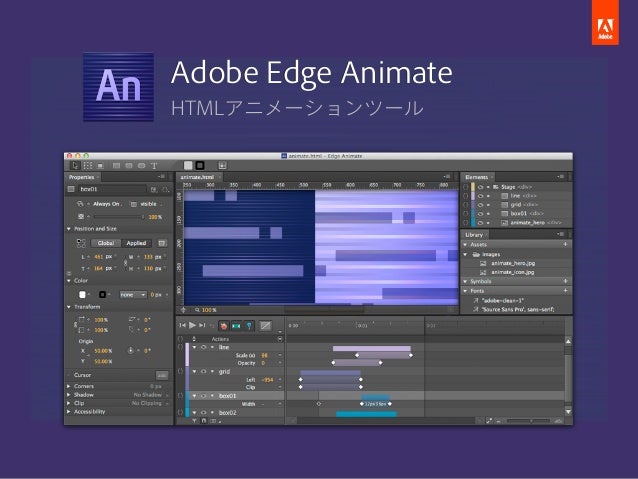This screenshot has height=479, width=638.
Task: Toggle visibility of Stage element
Action: (481, 187)
